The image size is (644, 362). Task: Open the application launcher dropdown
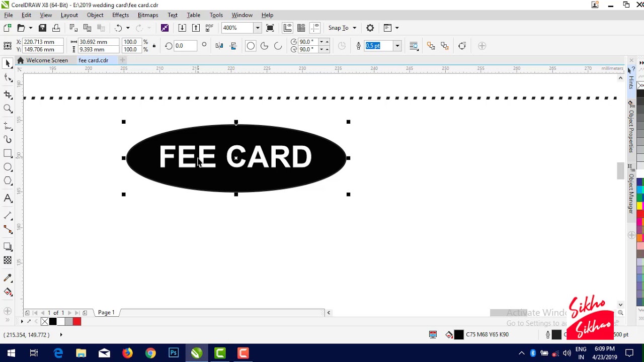(397, 28)
